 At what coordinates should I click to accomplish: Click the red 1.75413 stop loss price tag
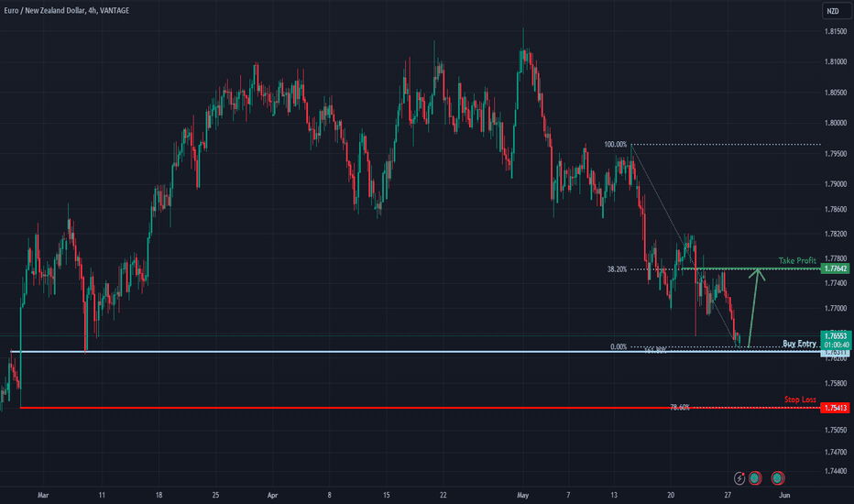coord(835,408)
